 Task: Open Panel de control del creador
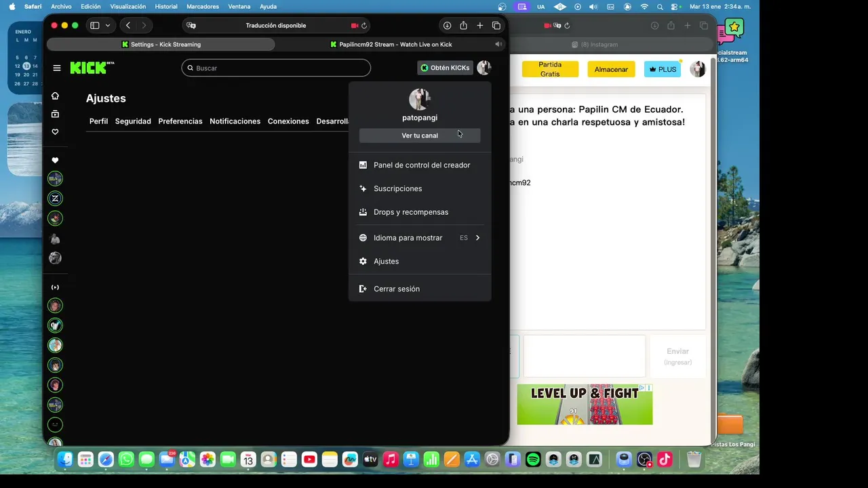pyautogui.click(x=420, y=165)
